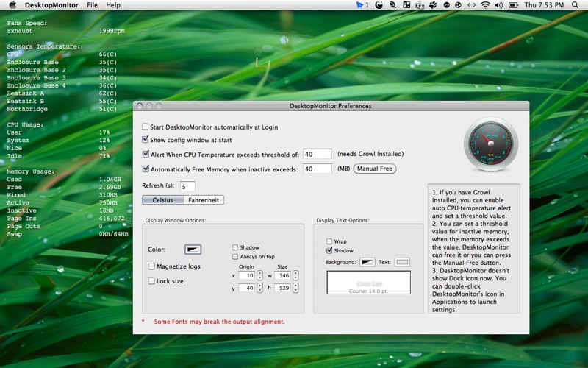
Task: Click the Origin y value field
Action: (246, 288)
